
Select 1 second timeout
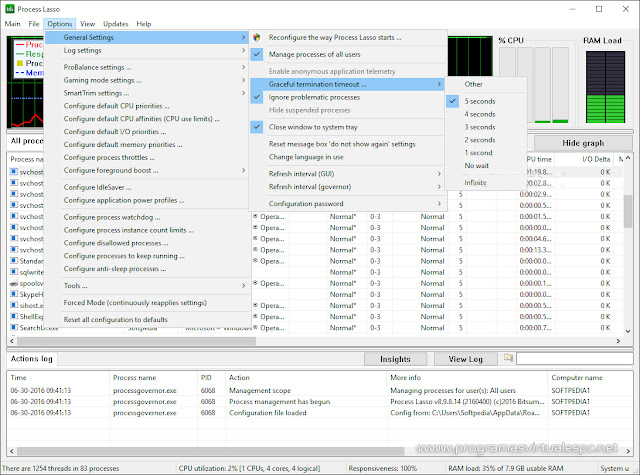[x=484, y=153]
